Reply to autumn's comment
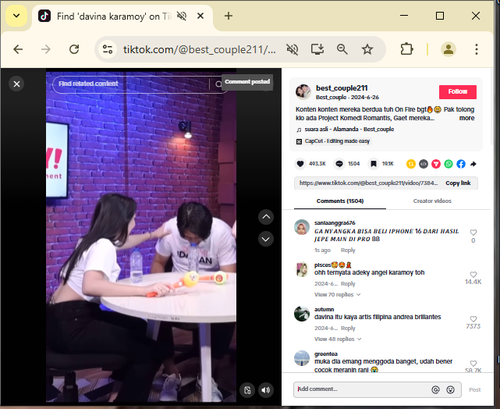Viewport: 500px width, 409px height. coord(348,328)
